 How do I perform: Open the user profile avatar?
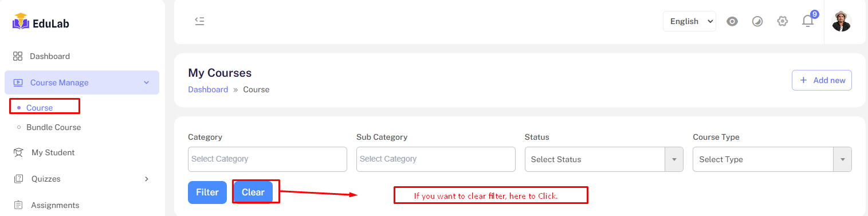click(x=841, y=21)
